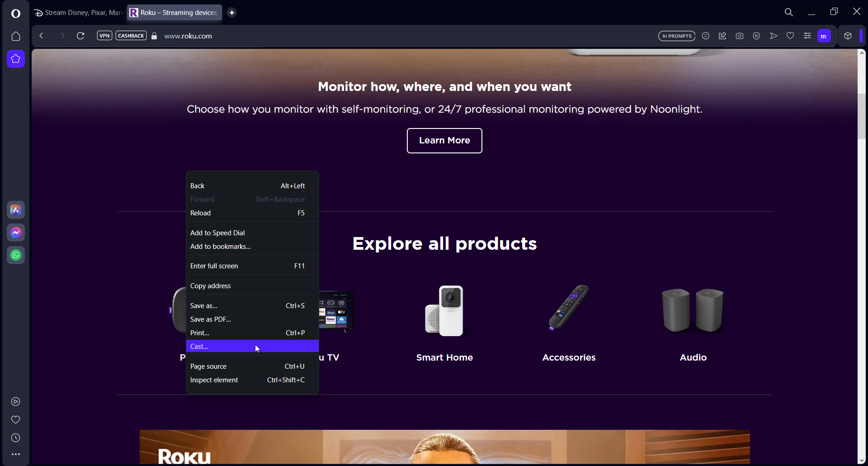
Task: Open AI Prompts button
Action: tap(677, 36)
